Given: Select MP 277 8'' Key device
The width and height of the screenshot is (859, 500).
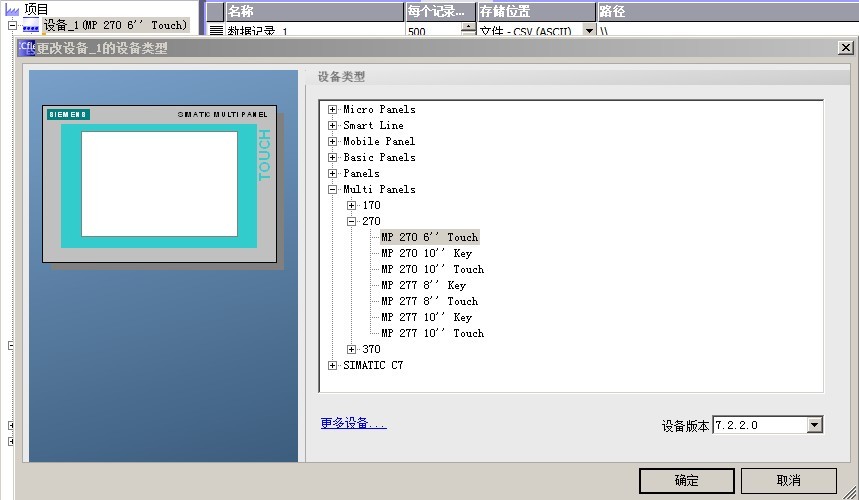Looking at the screenshot, I should 423,285.
